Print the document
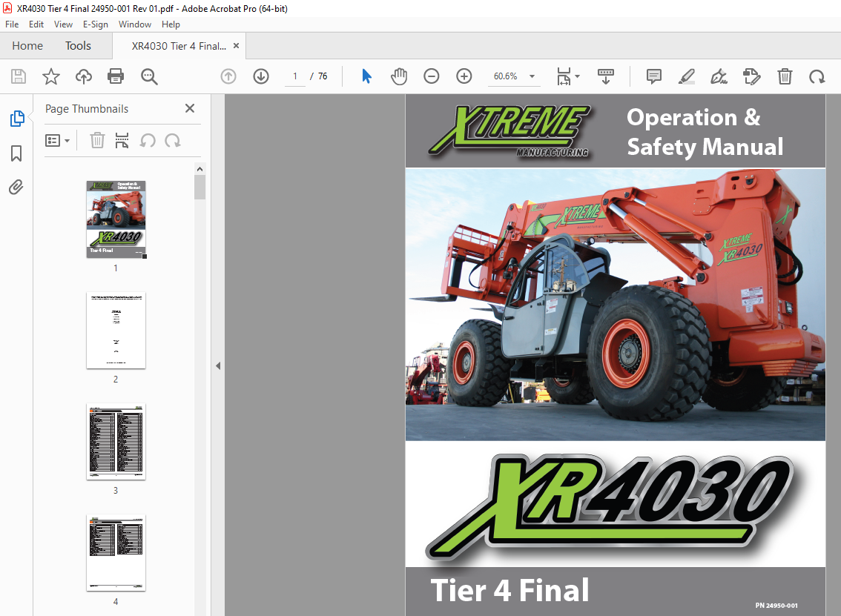This screenshot has width=841, height=616. click(116, 76)
